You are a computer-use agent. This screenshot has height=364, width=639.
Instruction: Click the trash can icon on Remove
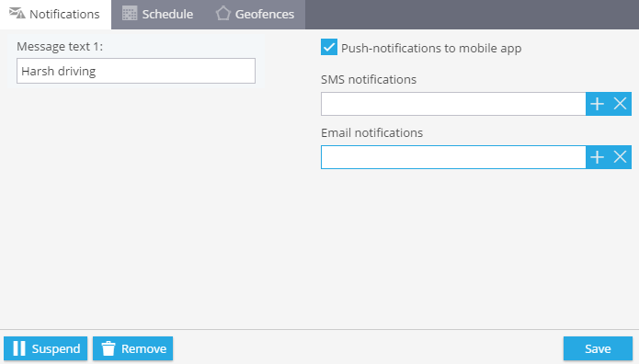(x=108, y=348)
